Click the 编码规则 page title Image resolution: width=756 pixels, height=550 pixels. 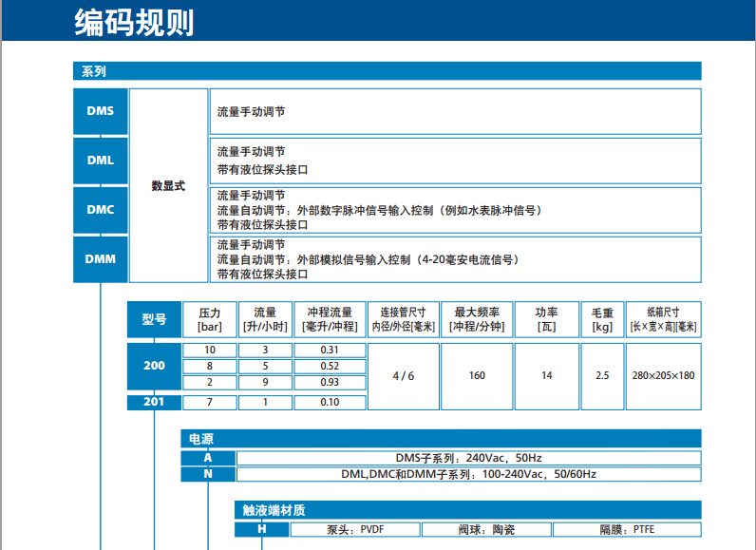(x=134, y=22)
